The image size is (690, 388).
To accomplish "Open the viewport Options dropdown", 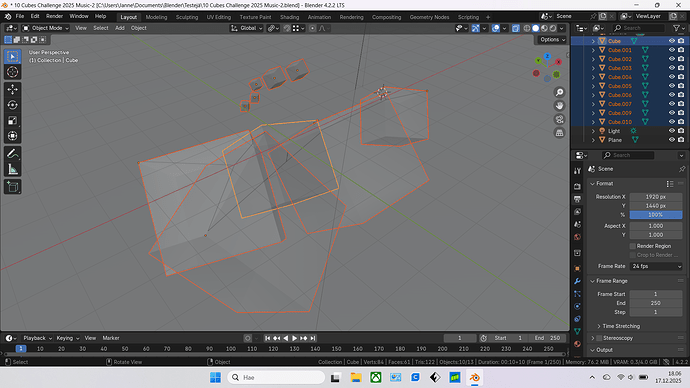I will click(x=553, y=40).
